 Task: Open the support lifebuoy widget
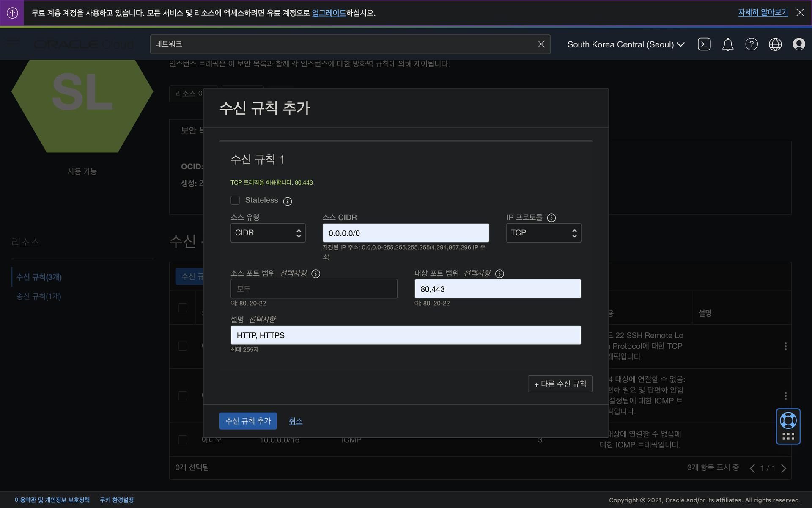click(788, 421)
